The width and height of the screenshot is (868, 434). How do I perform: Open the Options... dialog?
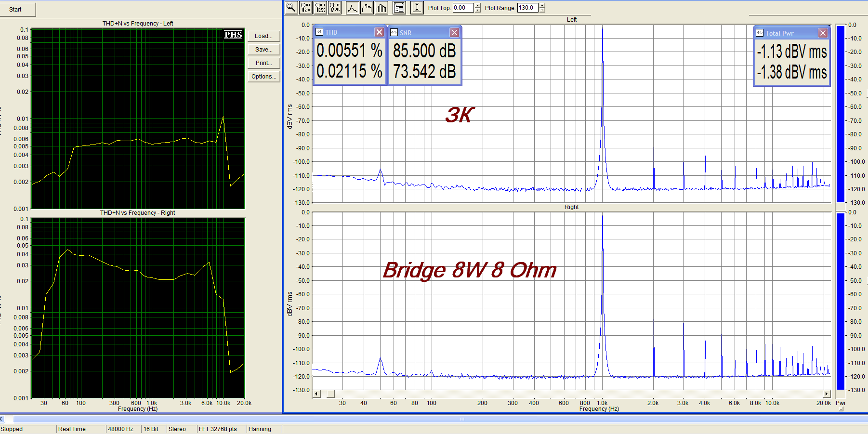tap(263, 77)
